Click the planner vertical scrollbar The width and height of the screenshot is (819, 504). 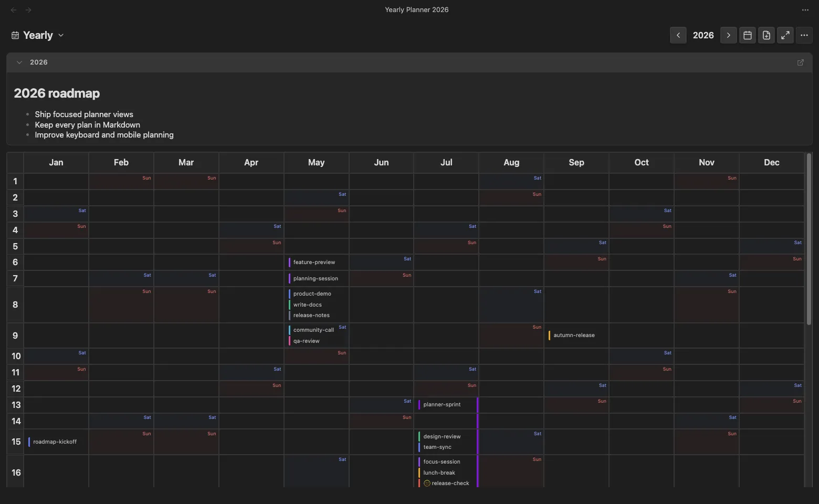click(x=809, y=239)
